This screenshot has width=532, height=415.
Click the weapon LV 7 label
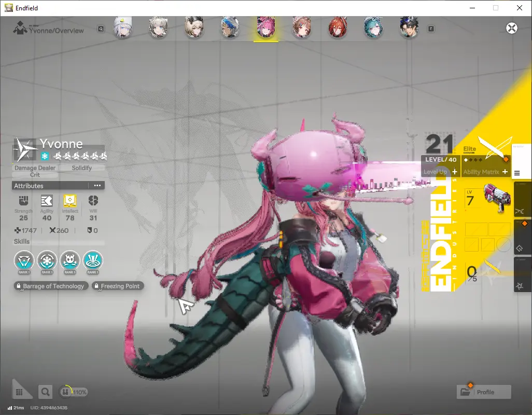(470, 198)
